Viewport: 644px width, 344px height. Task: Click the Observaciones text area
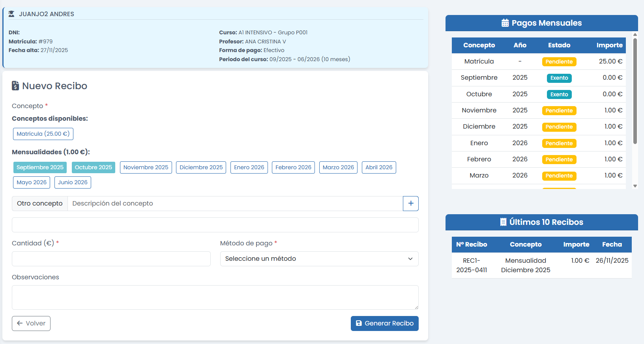(x=215, y=297)
